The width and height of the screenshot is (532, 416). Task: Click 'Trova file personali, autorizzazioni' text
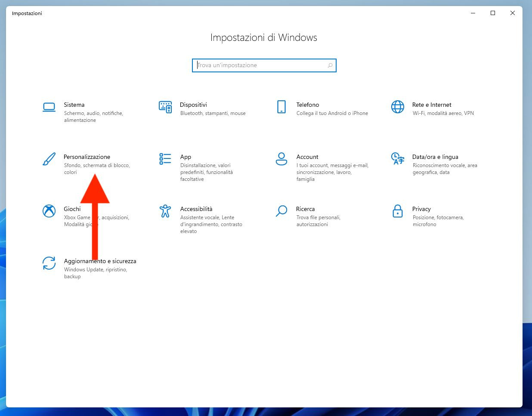pos(319,221)
